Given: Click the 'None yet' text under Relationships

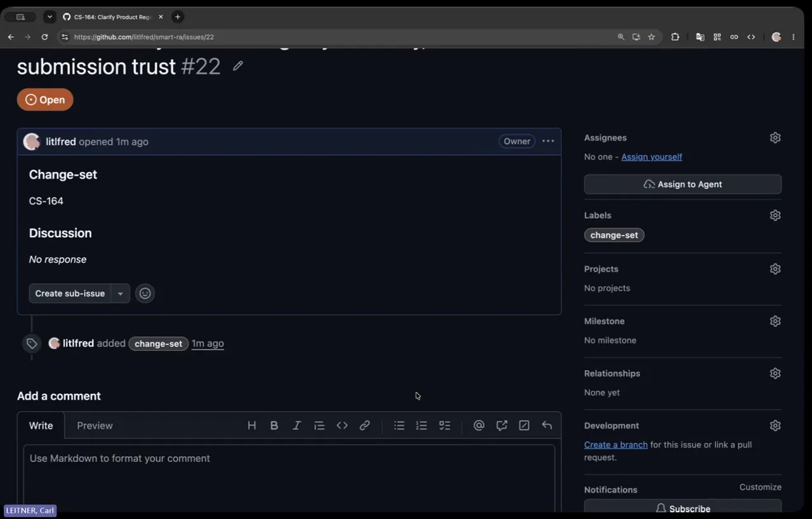Looking at the screenshot, I should coord(602,393).
